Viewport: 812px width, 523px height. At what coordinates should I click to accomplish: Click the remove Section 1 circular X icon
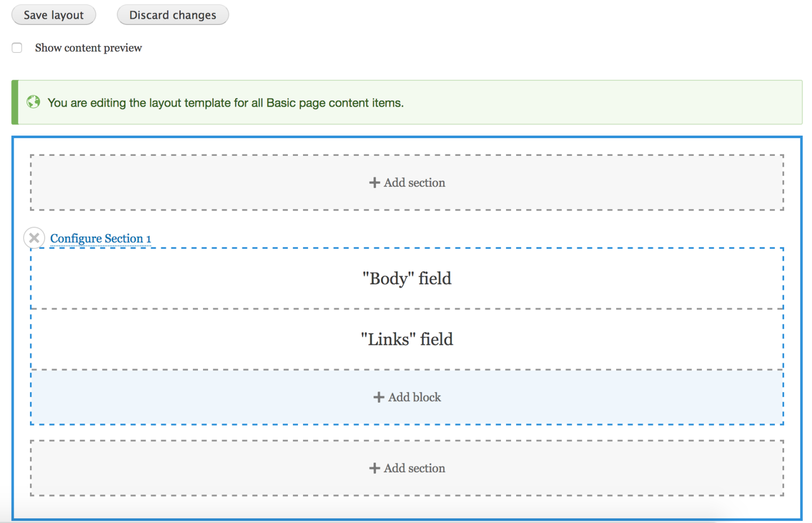tap(34, 238)
